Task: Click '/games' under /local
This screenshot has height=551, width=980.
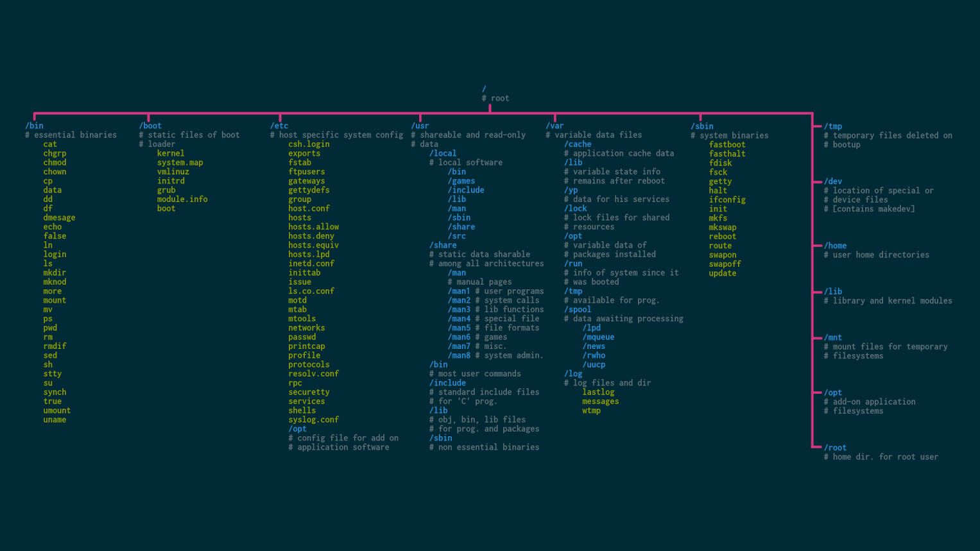Action: tap(461, 181)
